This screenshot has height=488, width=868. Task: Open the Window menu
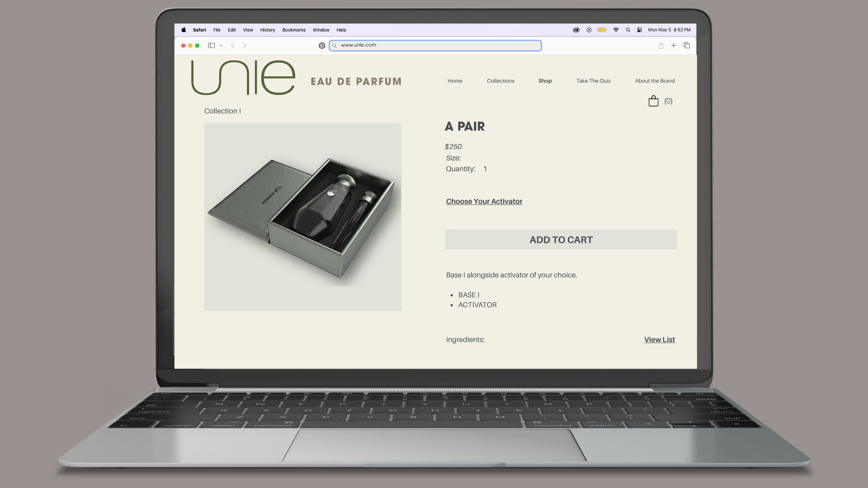pyautogui.click(x=321, y=30)
